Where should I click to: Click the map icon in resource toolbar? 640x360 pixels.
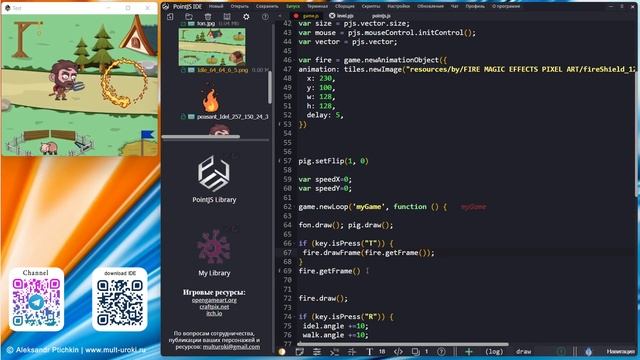227,16
